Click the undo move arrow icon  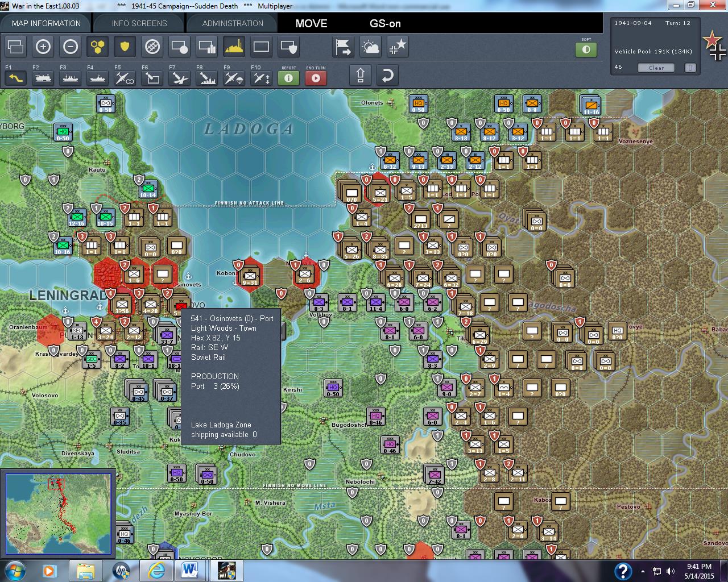(387, 75)
